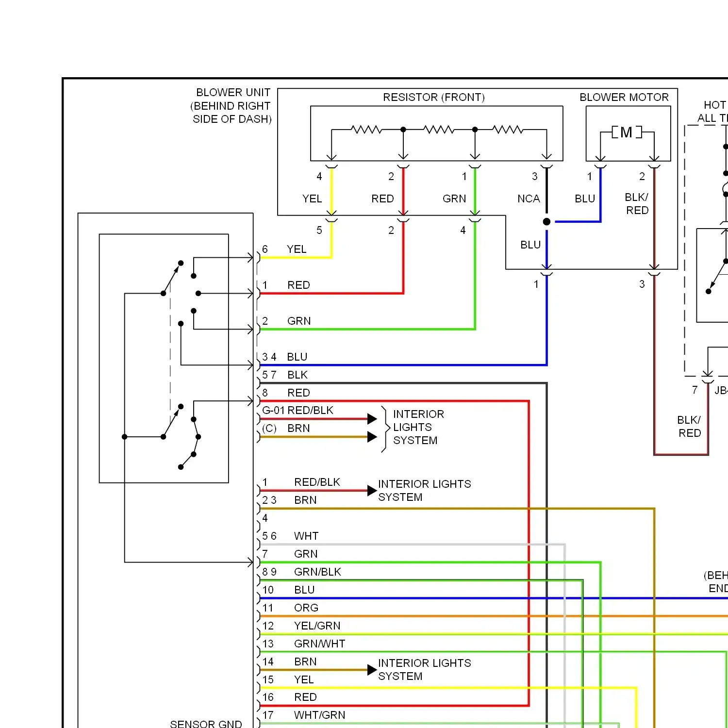Image resolution: width=728 pixels, height=728 pixels.
Task: Click pin number "5" below YEL resistor wire
Action: 319,230
